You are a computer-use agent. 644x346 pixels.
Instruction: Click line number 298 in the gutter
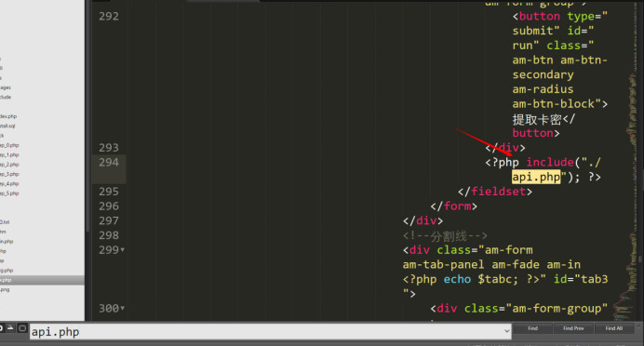point(109,235)
